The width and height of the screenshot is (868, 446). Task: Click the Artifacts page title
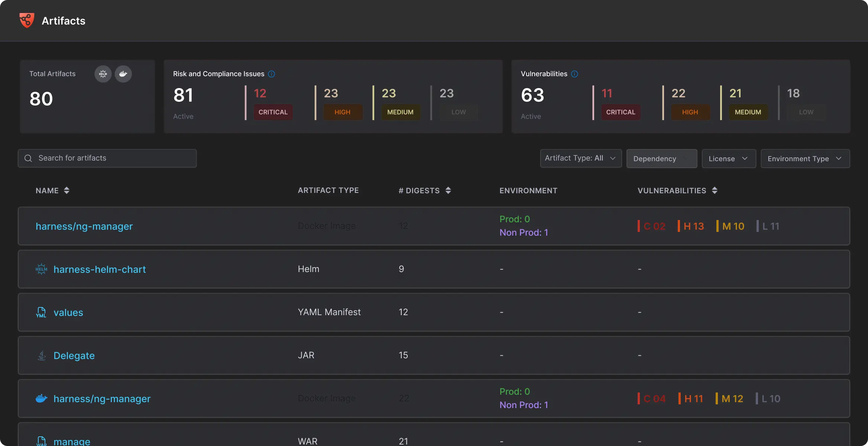[x=64, y=21]
